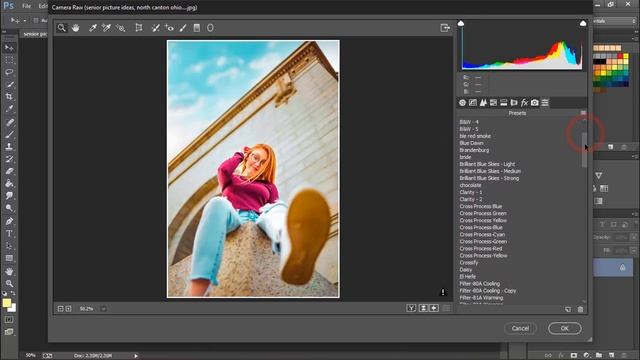The image size is (640, 360).
Task: Pick the White Balance eyedropper tool
Action: point(93,28)
